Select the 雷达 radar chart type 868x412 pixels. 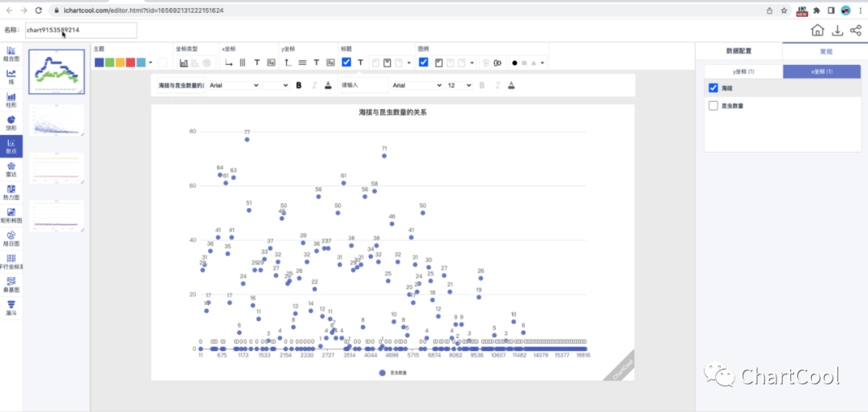[x=11, y=169]
